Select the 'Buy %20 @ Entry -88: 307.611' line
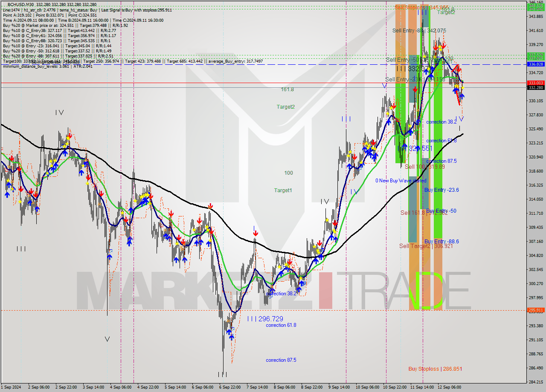 tap(58, 56)
